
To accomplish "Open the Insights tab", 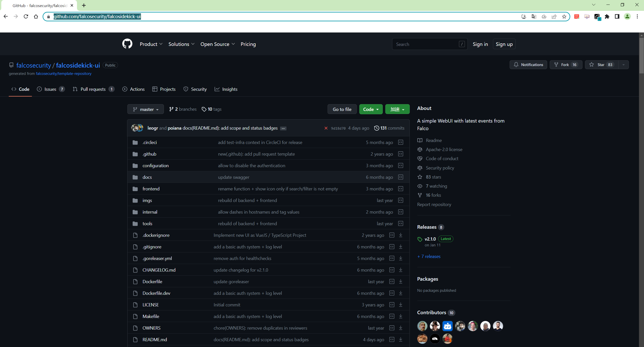I will point(226,89).
